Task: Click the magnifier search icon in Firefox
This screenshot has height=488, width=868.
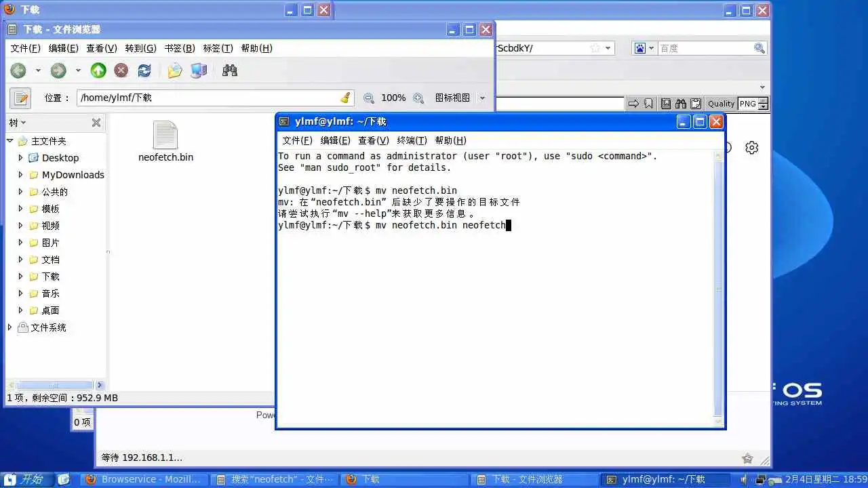Action: 759,48
